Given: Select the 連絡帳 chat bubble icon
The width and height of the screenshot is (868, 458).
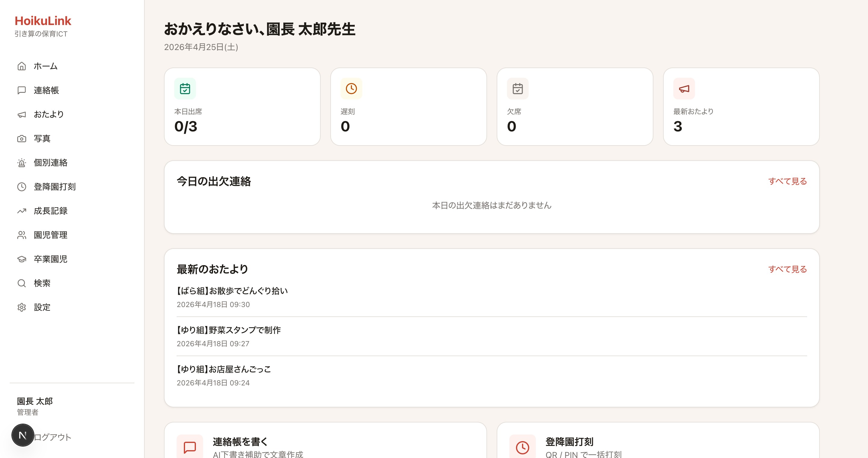Looking at the screenshot, I should pyautogui.click(x=22, y=90).
